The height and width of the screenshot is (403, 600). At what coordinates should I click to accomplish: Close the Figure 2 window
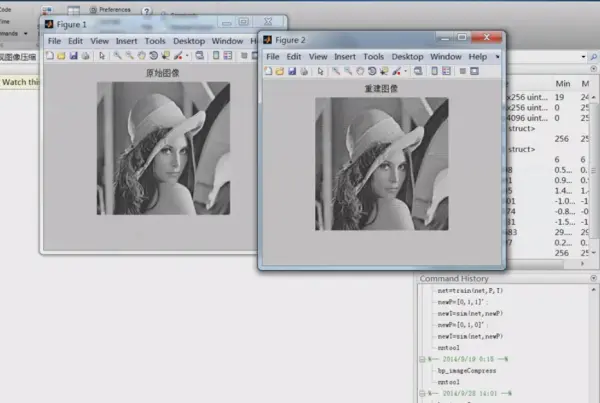[x=486, y=37]
